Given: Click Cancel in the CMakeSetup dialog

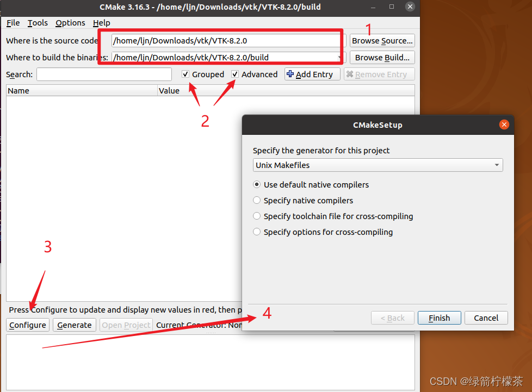Looking at the screenshot, I should point(486,318).
